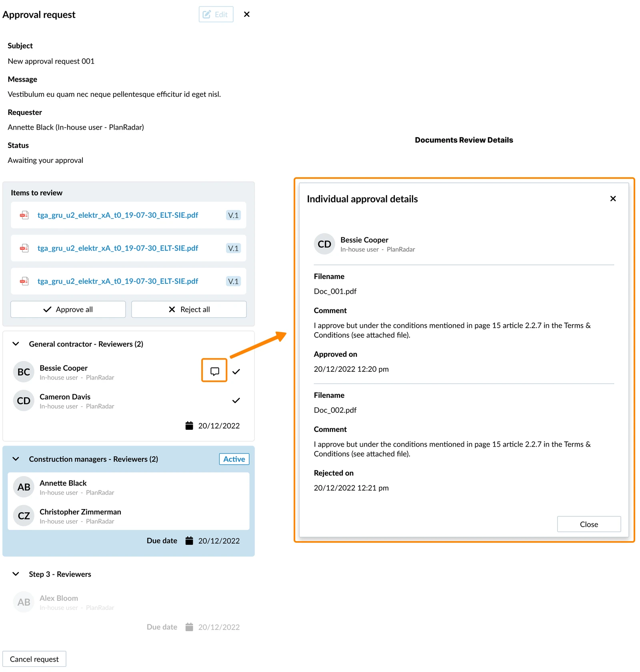The height and width of the screenshot is (672, 640).
Task: Collapse the Construction managers reviewers section
Action: coord(16,459)
